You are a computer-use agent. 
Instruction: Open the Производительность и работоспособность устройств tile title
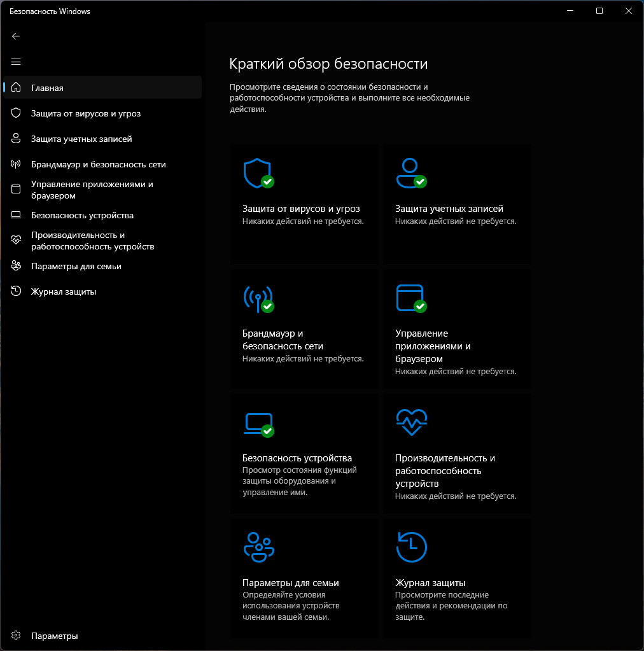pyautogui.click(x=445, y=471)
